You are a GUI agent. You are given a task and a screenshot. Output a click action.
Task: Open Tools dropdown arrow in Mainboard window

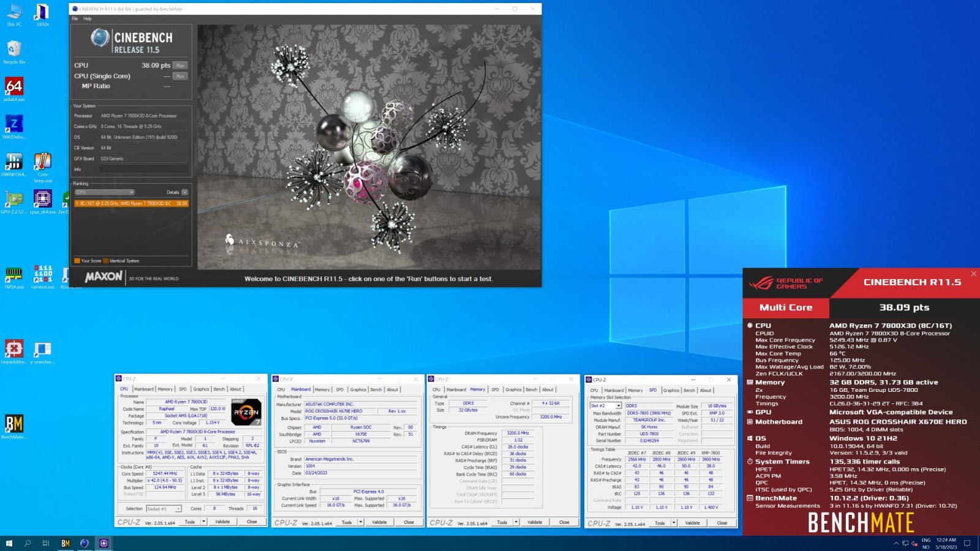(x=361, y=522)
